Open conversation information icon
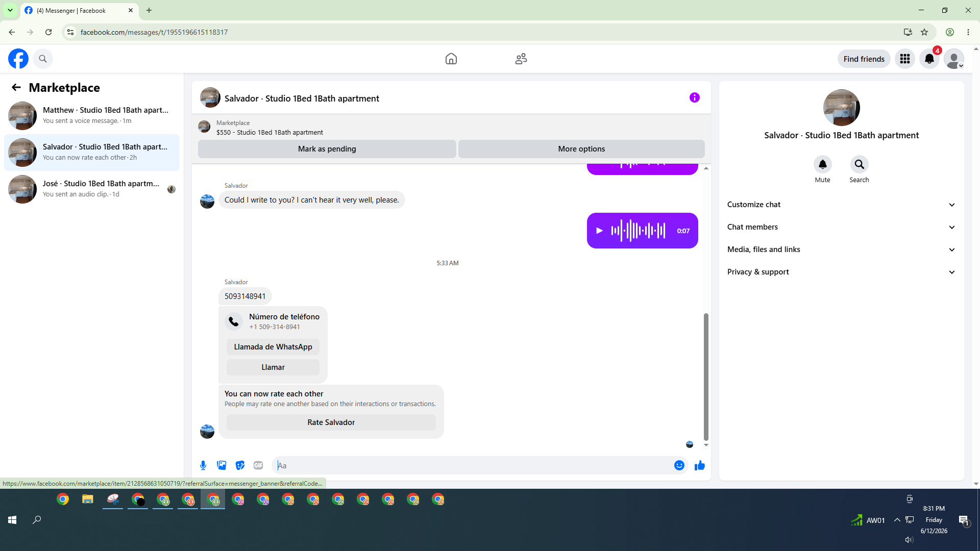This screenshot has height=551, width=980. pyautogui.click(x=695, y=97)
